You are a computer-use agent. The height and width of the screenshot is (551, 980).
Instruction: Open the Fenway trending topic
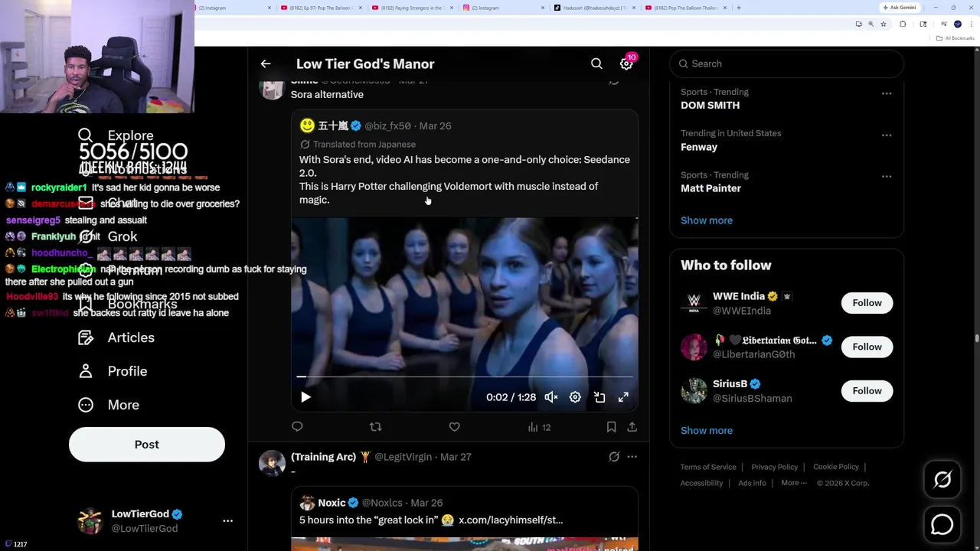click(699, 147)
